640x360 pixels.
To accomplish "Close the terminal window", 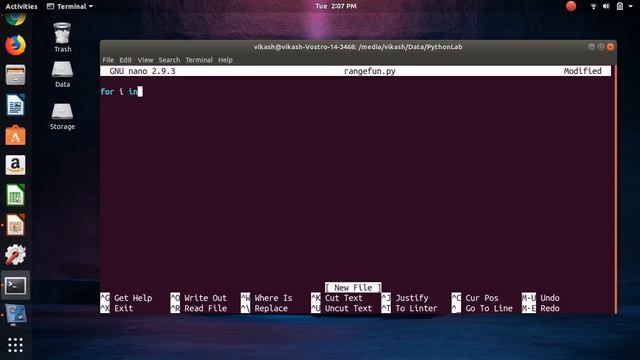I will pos(610,47).
